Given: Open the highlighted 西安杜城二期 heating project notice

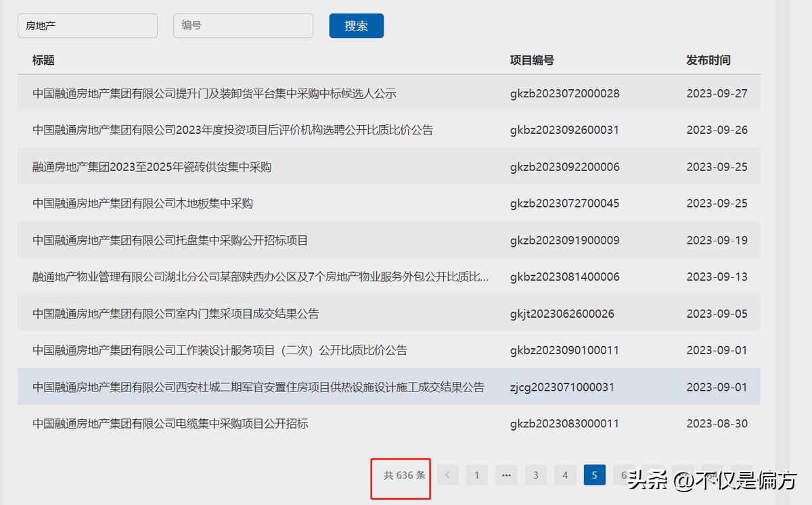Looking at the screenshot, I should coord(258,387).
